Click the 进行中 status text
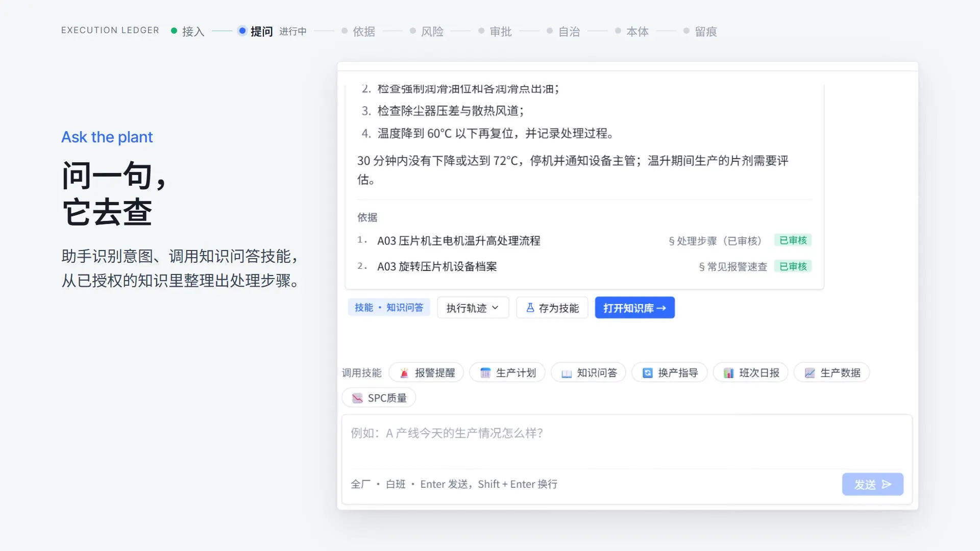The width and height of the screenshot is (980, 551). [x=293, y=32]
